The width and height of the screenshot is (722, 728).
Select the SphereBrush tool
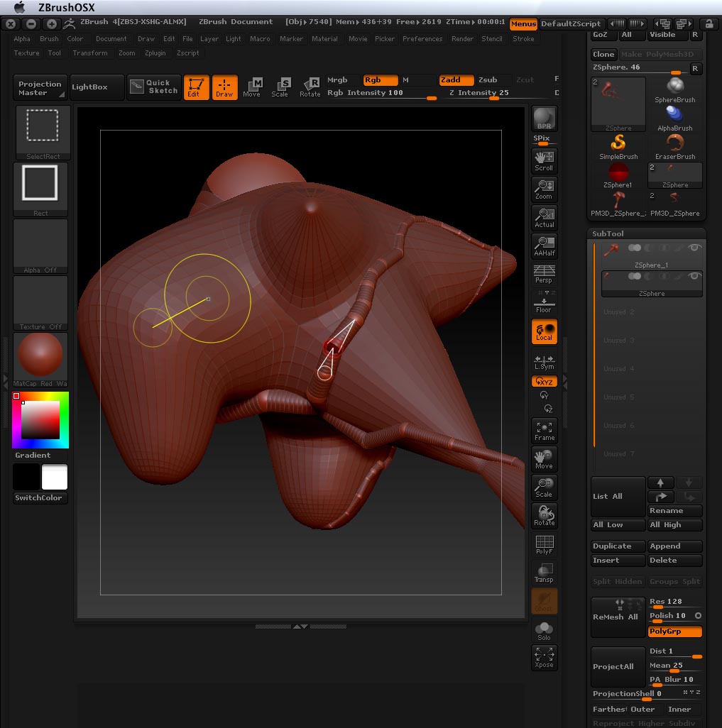(674, 91)
